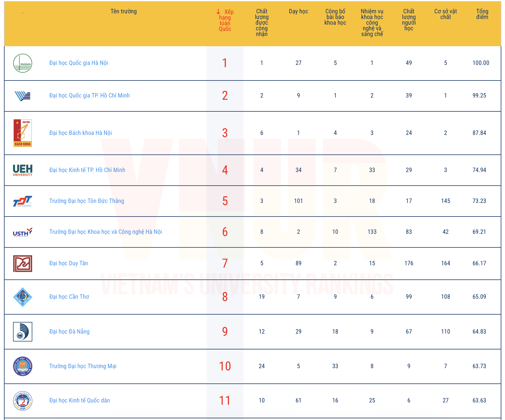Image resolution: width=505 pixels, height=420 pixels.
Task: Click the Bách Khoa Hà Nội logo
Action: coord(23,133)
